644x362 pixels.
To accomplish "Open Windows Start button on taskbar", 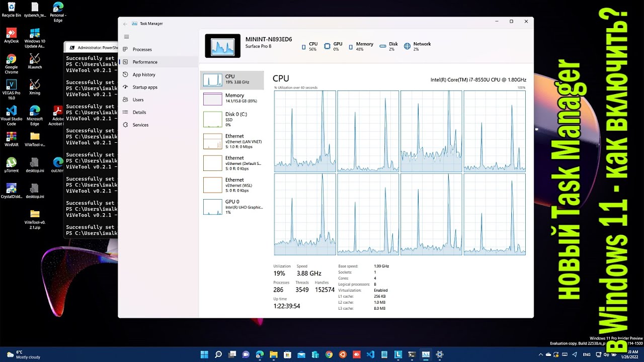I will pos(204,354).
